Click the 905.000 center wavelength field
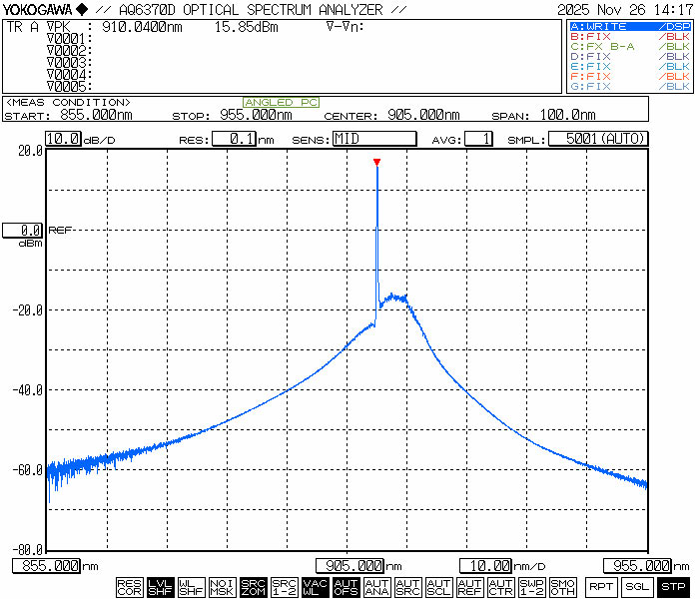 coord(350,566)
